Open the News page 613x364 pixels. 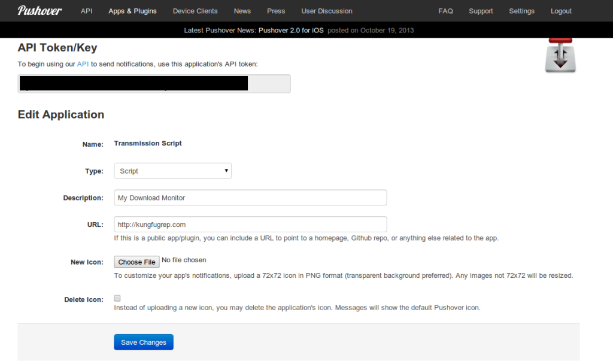(242, 11)
